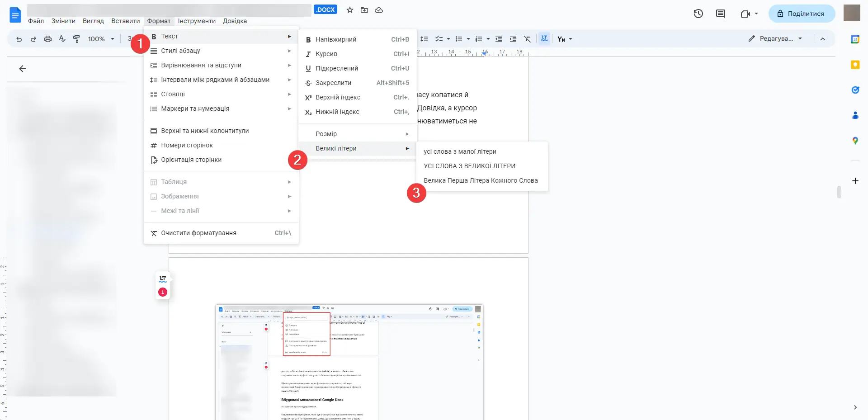Open Маркери та нумерація submenu
This screenshot has height=420, width=868.
coord(221,109)
